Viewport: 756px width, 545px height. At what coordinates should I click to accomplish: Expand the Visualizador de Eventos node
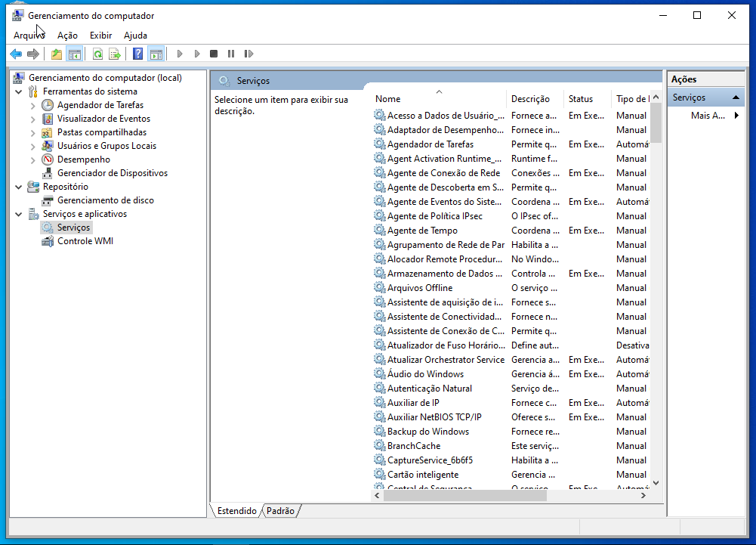pos(32,119)
